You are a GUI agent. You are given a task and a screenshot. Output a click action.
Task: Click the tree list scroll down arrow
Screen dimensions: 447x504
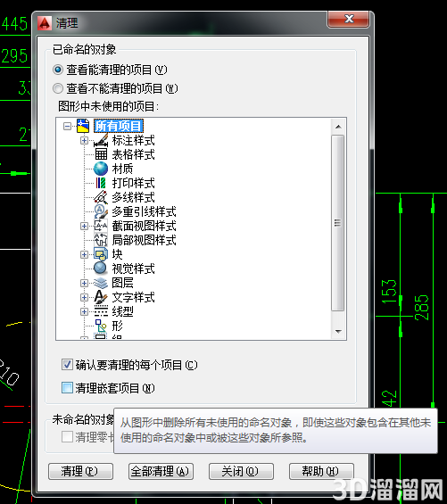click(x=338, y=332)
